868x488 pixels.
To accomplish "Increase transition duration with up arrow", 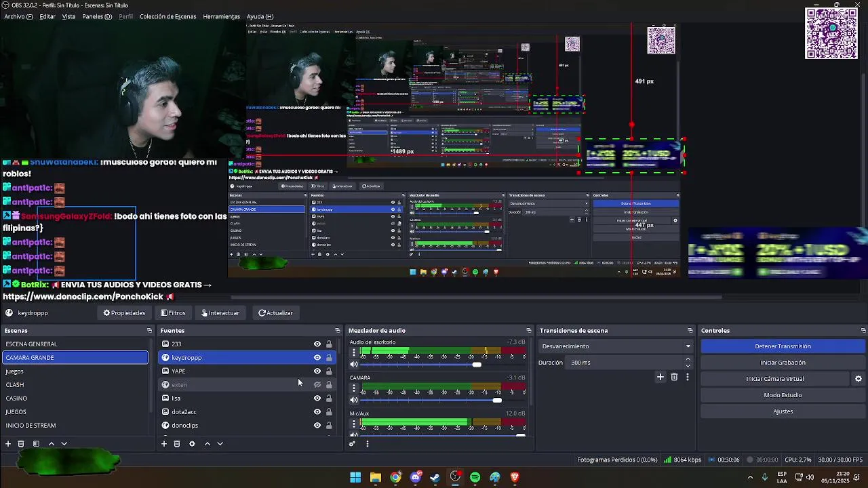I will 688,359.
